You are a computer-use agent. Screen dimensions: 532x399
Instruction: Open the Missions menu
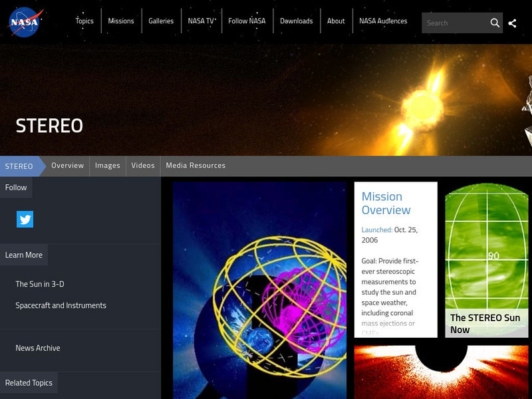pyautogui.click(x=121, y=21)
